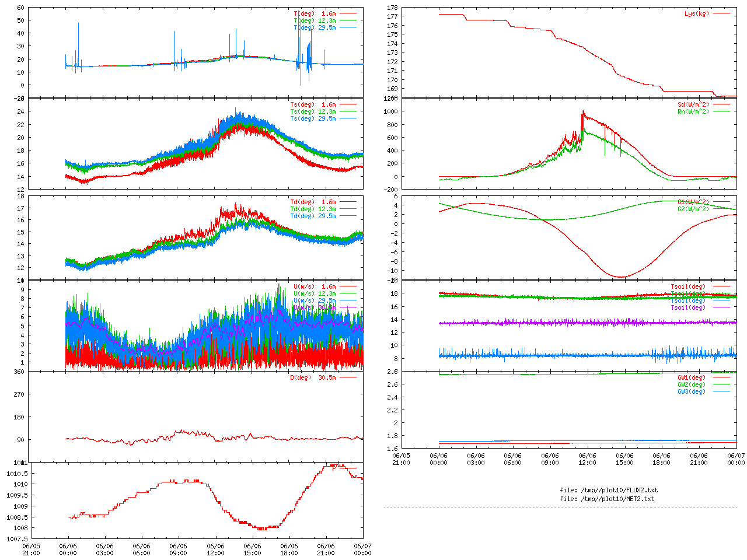Select the T(deg) 29.5m legend entry
This screenshot has height=560, width=747.
[x=315, y=27]
